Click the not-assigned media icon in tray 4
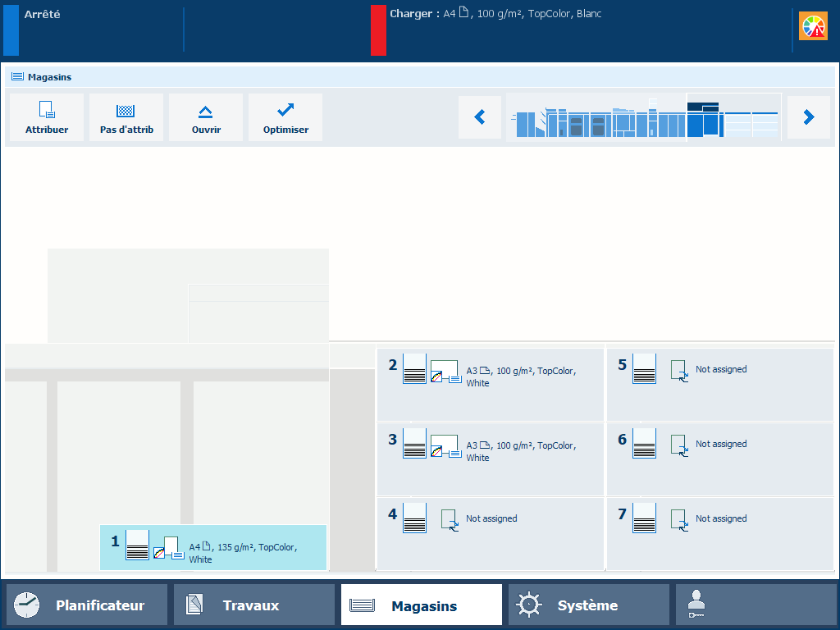Viewport: 840px width, 630px height. pos(449,520)
